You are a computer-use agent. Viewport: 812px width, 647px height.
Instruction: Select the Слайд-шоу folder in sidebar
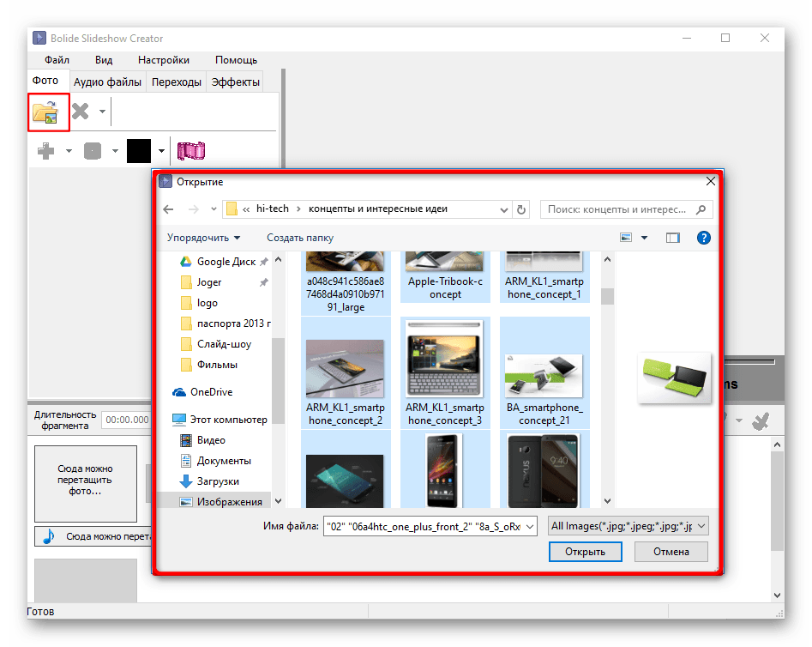click(224, 344)
